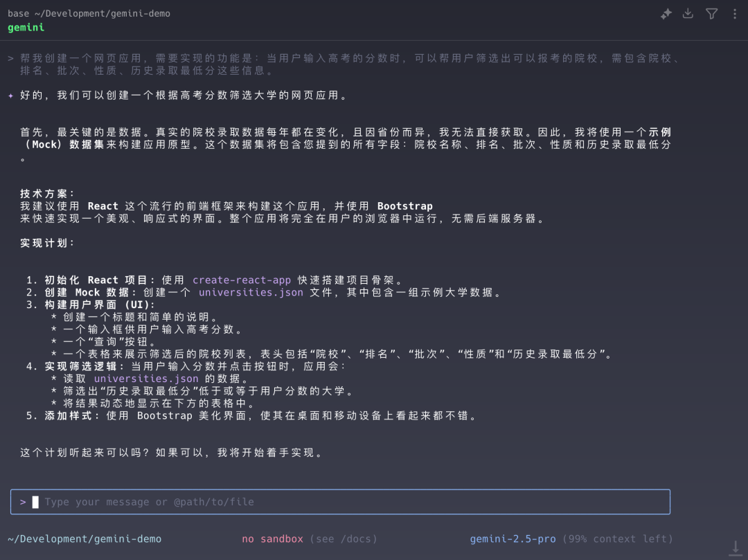Click the 99% context left indicator
Viewport: 748px width, 560px height.
[x=618, y=539]
